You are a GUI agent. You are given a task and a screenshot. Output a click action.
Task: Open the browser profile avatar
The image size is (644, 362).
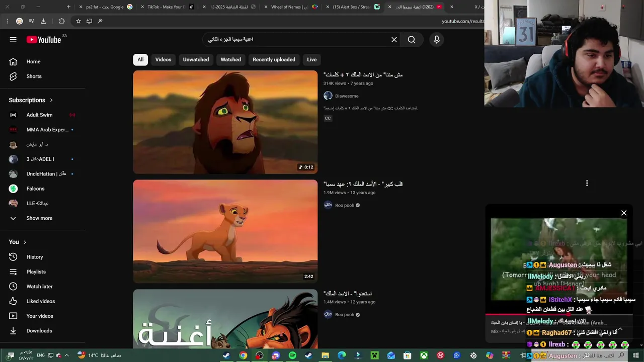pyautogui.click(x=19, y=21)
